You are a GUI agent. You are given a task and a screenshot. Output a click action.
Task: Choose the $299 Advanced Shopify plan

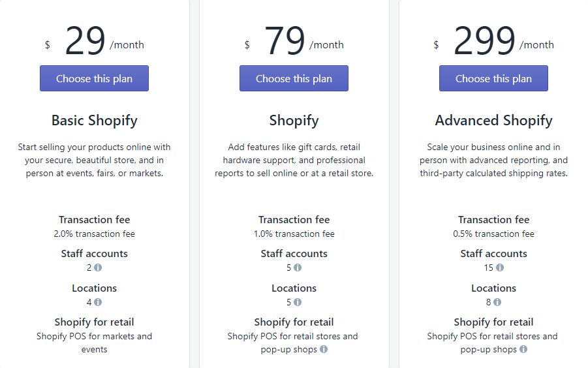click(493, 78)
